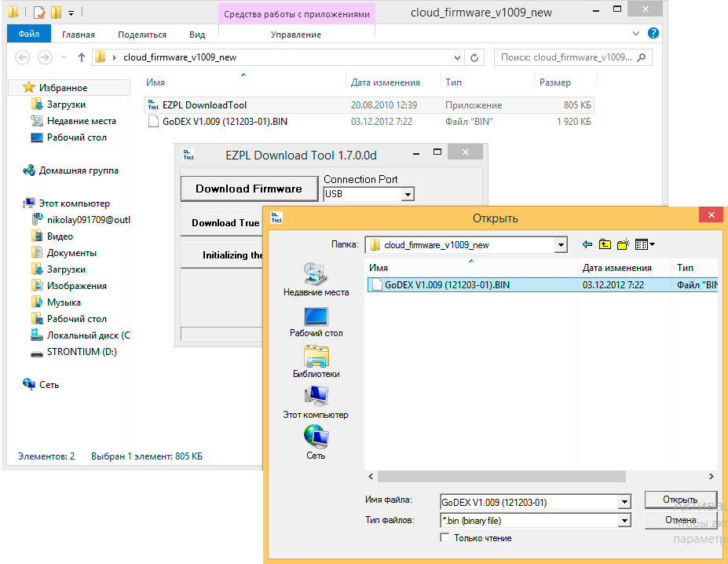The image size is (728, 564).
Task: Open the Папка folder dropdown
Action: click(561, 245)
